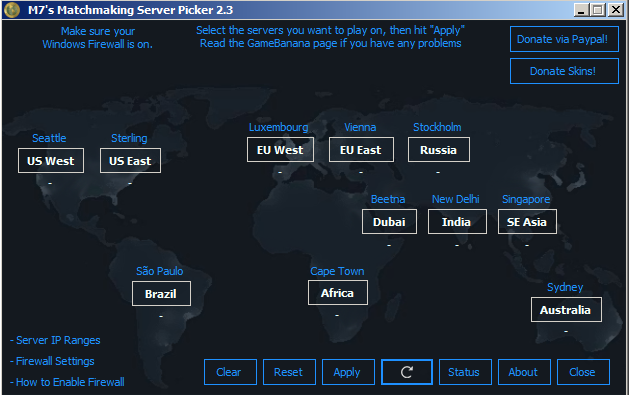Click the New Delhi label
This screenshot has width=629, height=395.
click(456, 199)
